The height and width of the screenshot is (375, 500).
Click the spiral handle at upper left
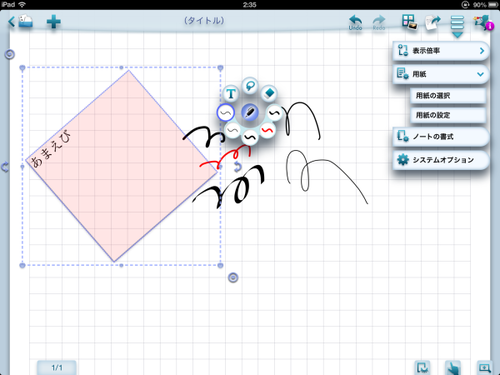tap(10, 54)
